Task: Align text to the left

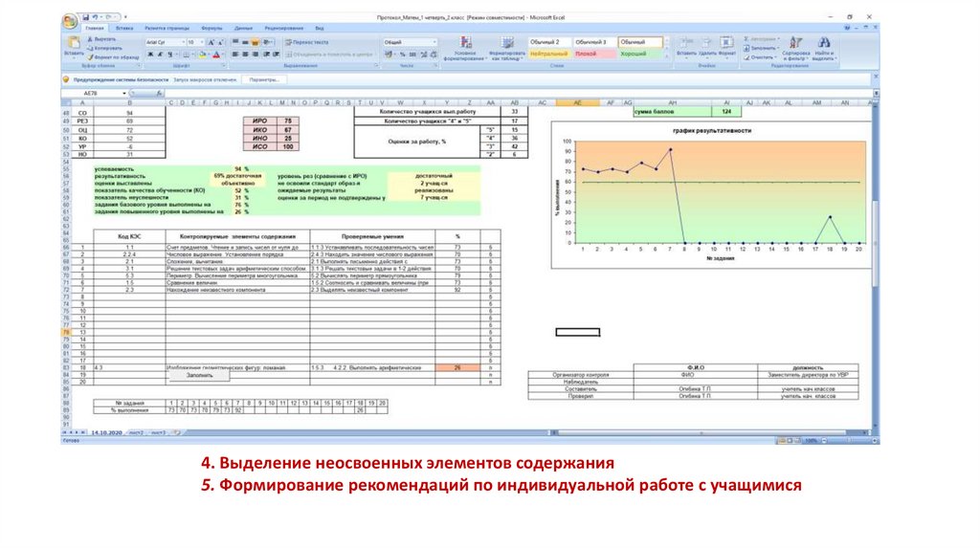Action: click(235, 55)
